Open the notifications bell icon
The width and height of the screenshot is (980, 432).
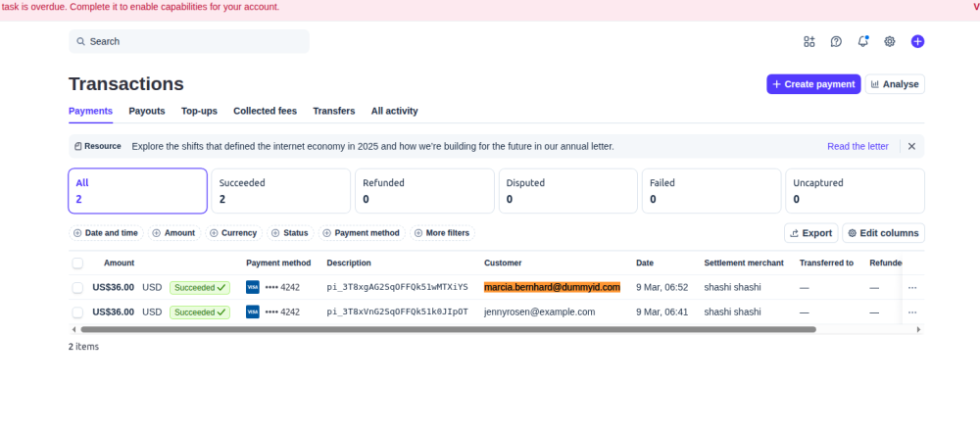coord(863,41)
